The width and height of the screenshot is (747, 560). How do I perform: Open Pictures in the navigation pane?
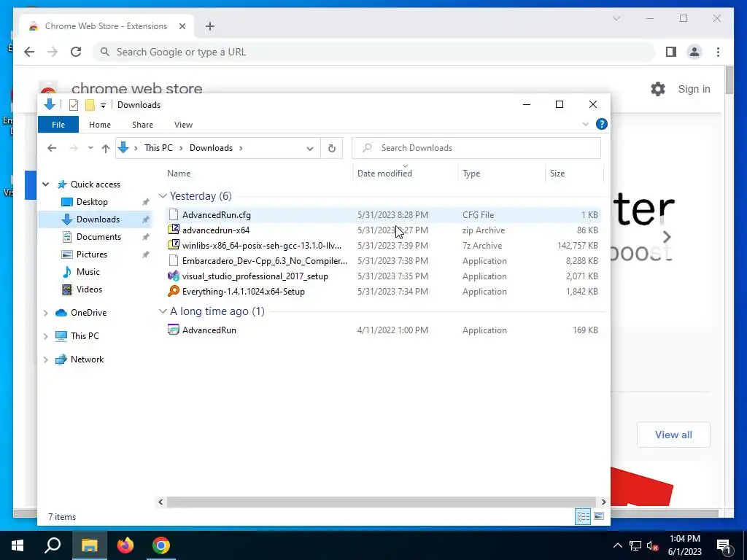(91, 254)
